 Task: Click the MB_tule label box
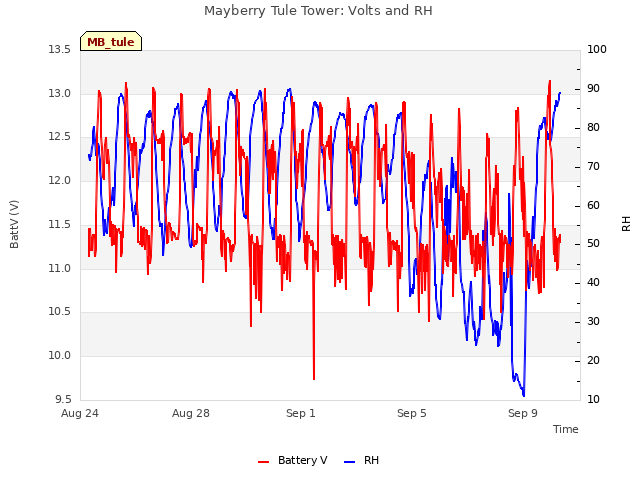[111, 41]
